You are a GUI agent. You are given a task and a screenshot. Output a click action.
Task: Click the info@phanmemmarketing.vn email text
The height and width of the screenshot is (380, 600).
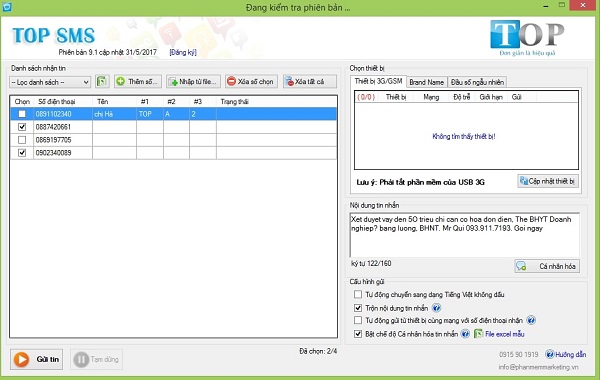coord(538,367)
